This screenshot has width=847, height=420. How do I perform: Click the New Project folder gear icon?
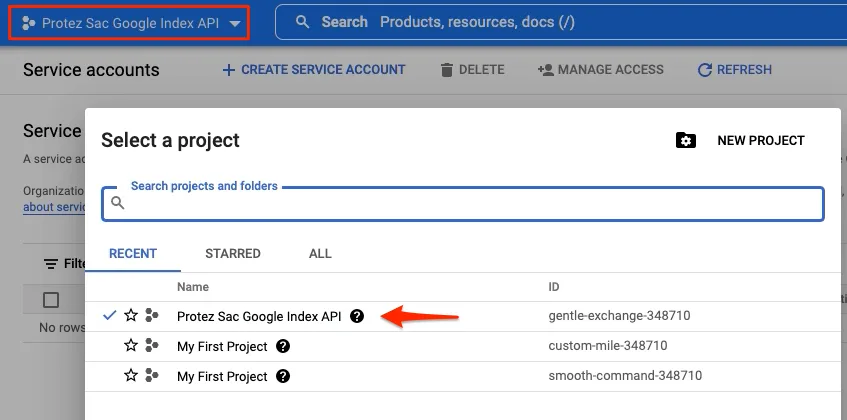pos(685,140)
